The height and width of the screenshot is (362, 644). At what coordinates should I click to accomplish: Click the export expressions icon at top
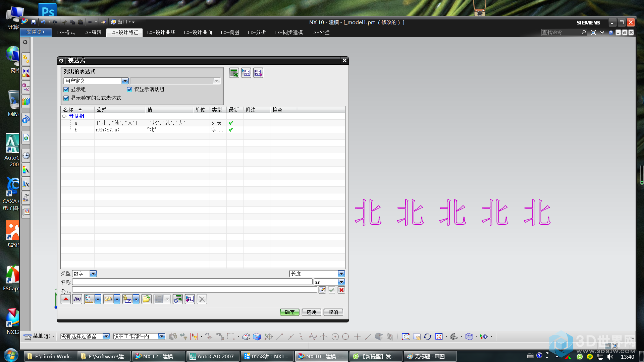click(258, 73)
